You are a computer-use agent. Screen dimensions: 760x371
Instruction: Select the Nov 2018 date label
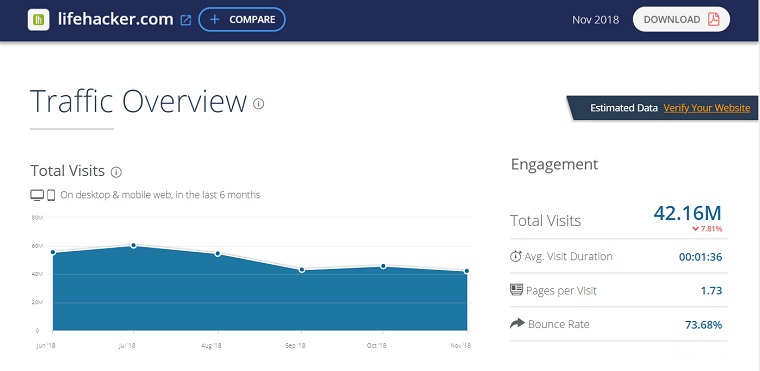pyautogui.click(x=595, y=20)
